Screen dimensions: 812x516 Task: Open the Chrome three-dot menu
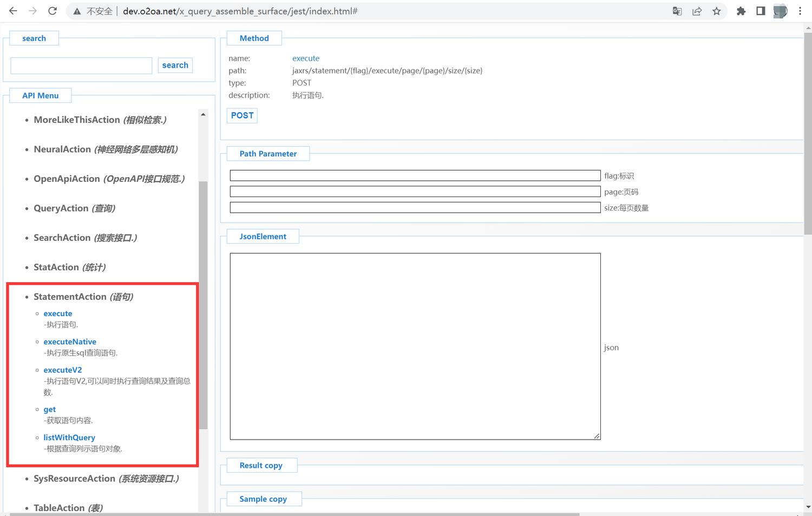[800, 11]
